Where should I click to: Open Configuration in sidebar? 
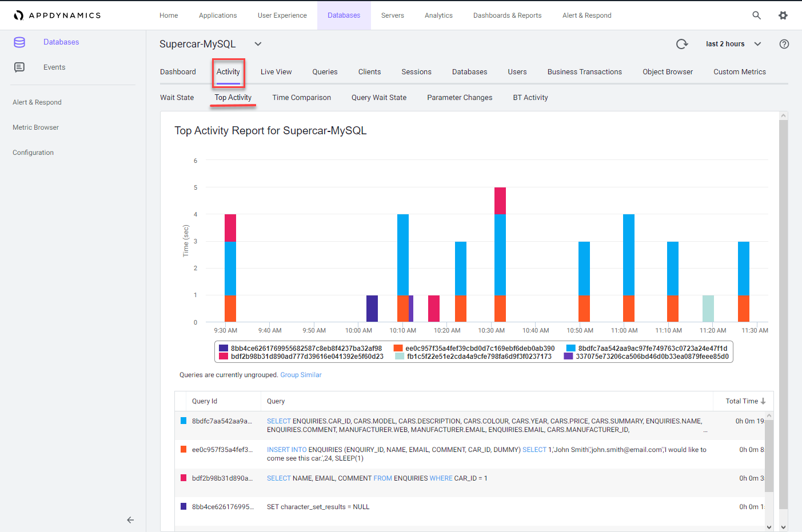(x=33, y=153)
